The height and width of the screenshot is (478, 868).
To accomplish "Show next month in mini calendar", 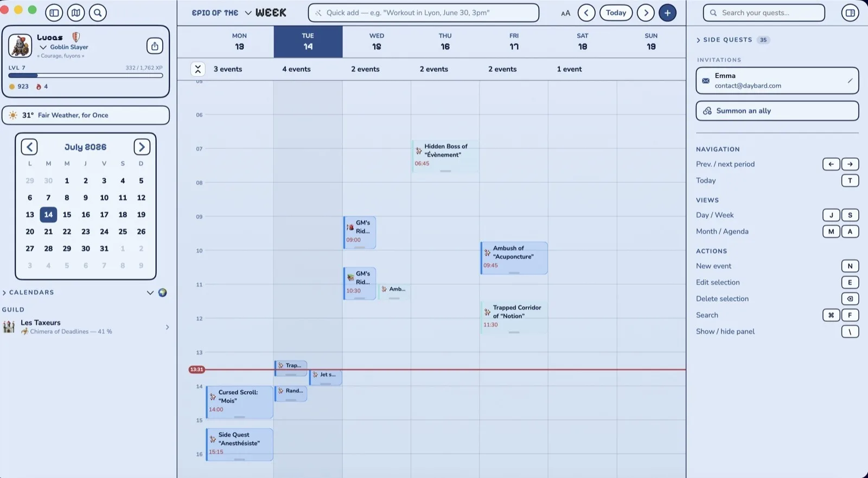I will click(142, 147).
